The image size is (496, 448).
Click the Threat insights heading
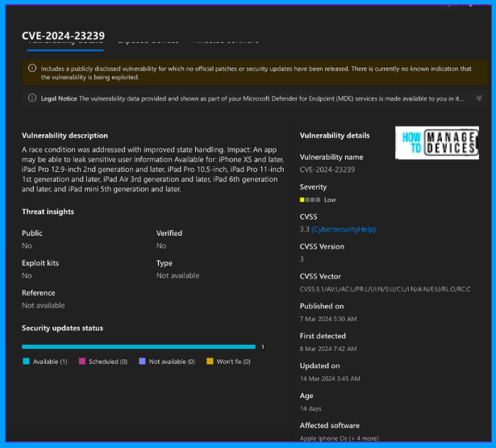[x=48, y=211]
